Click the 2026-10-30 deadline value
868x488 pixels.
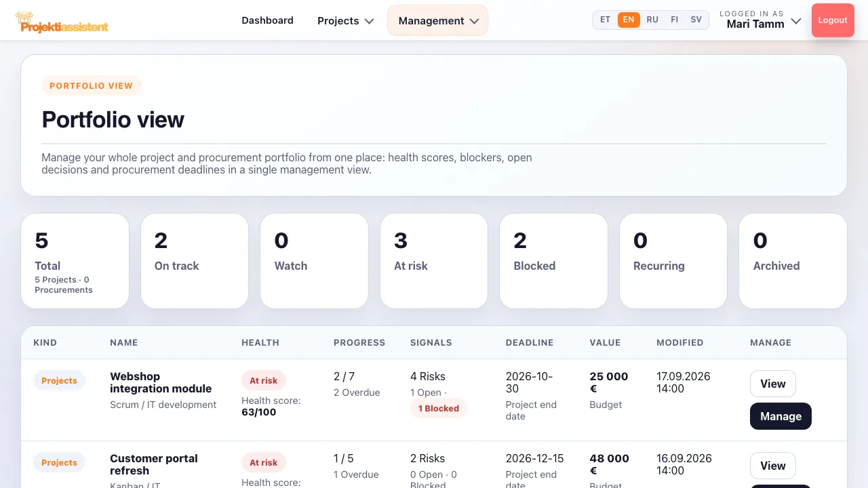(530, 382)
